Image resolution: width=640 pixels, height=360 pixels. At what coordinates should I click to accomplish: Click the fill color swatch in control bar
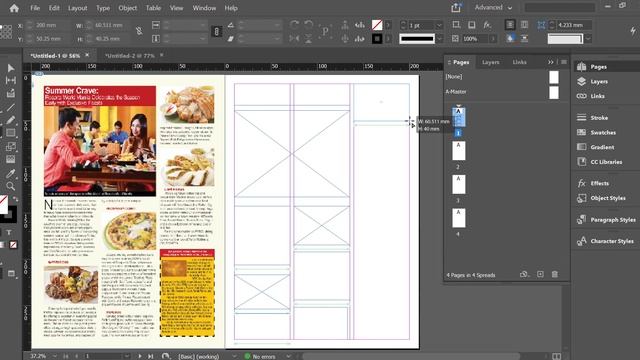tap(377, 25)
